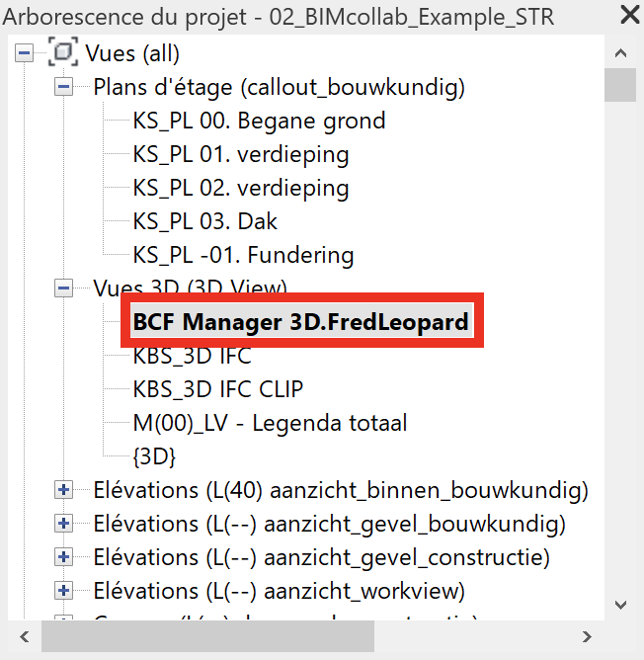Open the {3D} default view
Image resolution: width=644 pixels, height=660 pixels.
[154, 456]
